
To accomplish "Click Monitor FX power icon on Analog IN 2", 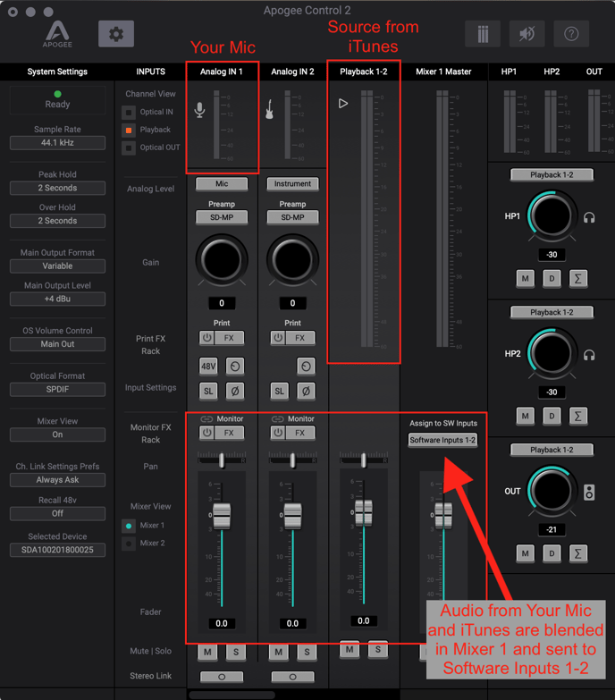I will tap(278, 433).
